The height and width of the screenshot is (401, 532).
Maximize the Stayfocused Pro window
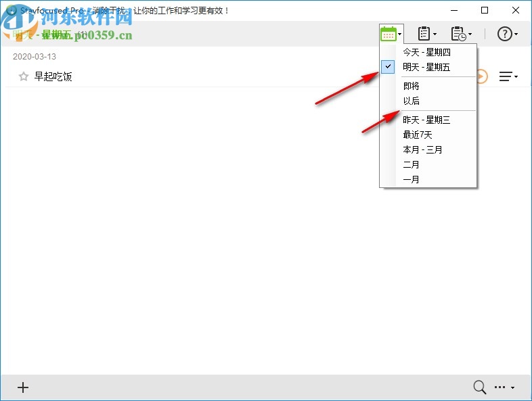pos(485,11)
